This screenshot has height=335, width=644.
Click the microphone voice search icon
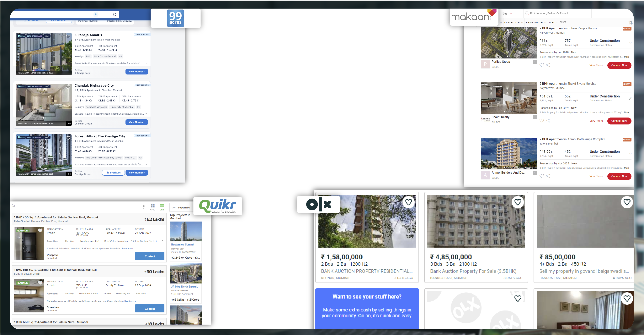96,14
